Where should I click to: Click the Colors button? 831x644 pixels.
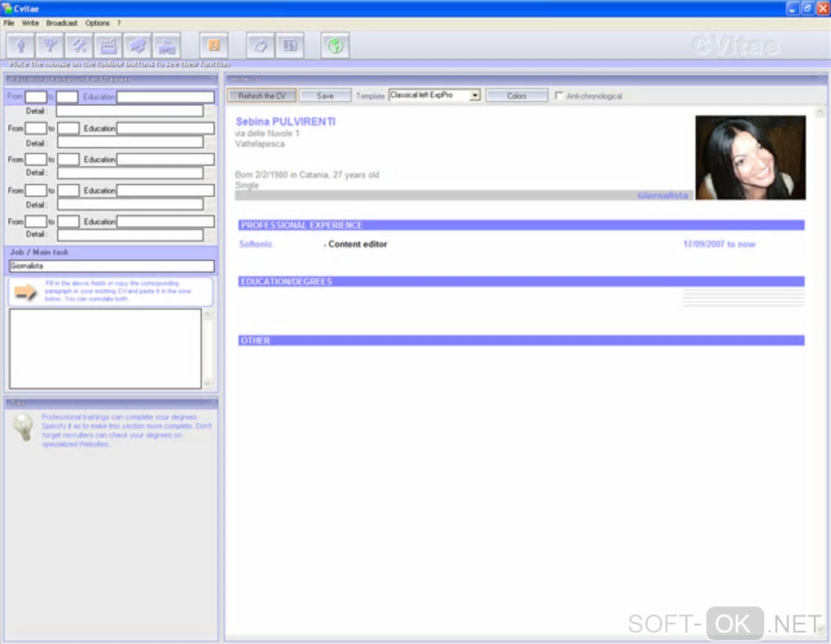click(x=517, y=95)
